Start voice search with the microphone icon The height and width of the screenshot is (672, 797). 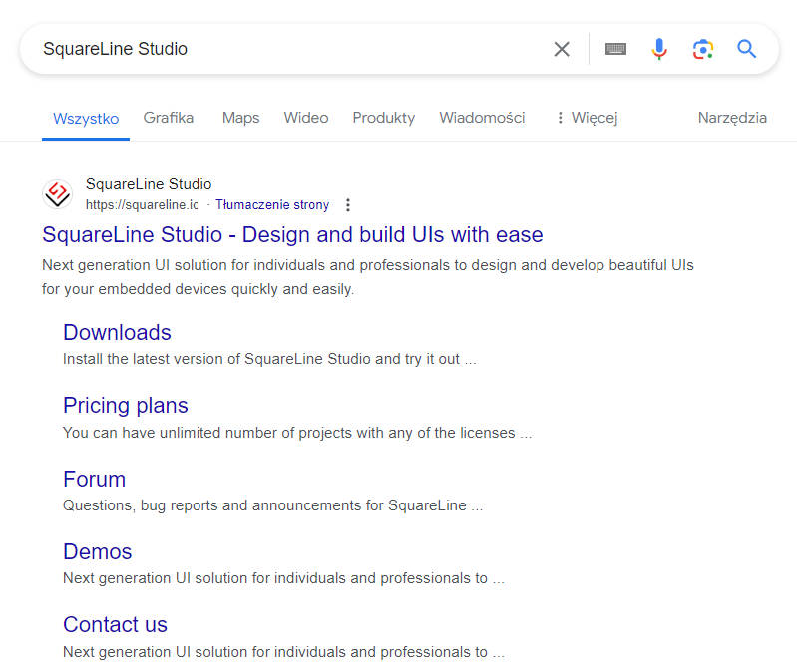tap(659, 49)
